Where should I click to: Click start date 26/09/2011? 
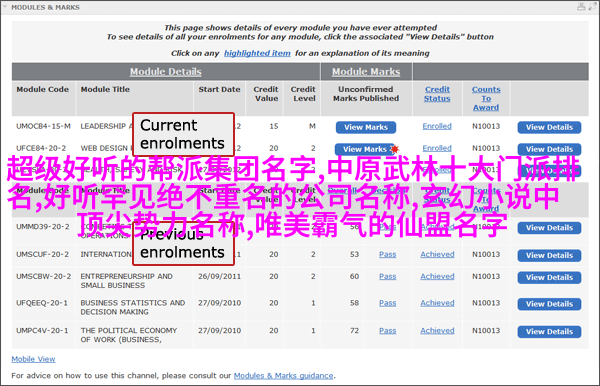tap(219, 276)
